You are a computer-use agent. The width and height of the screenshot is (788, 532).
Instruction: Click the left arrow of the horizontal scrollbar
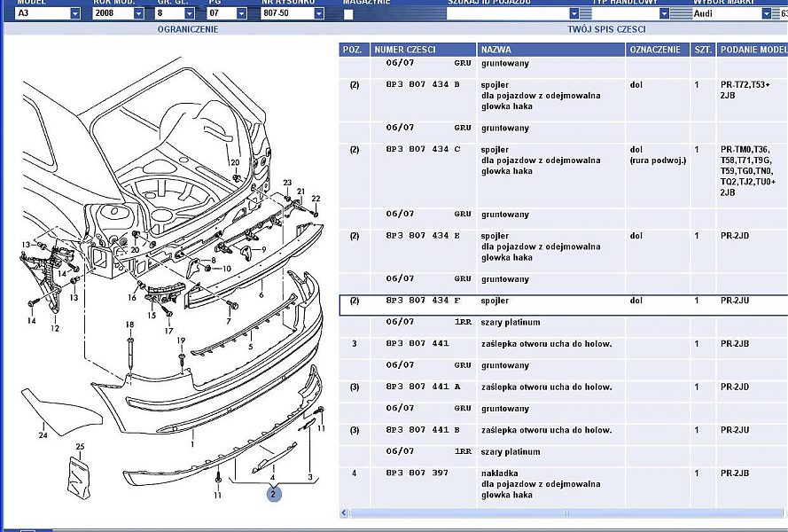click(x=344, y=512)
